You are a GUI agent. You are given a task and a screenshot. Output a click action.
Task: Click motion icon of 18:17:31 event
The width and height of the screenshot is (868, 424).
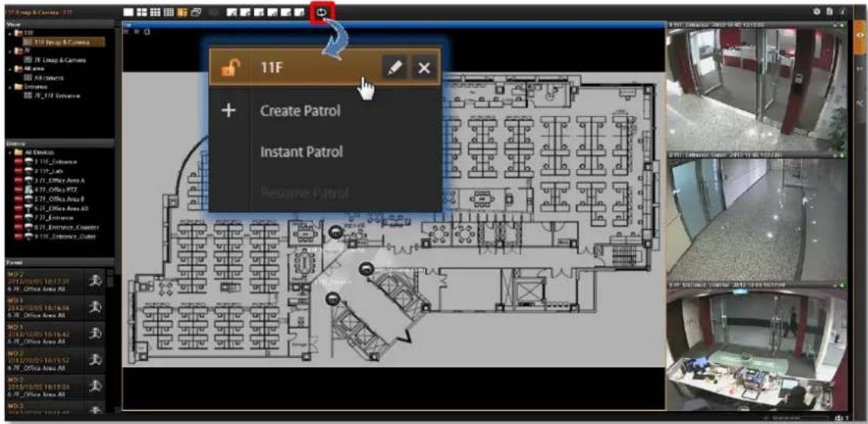(x=95, y=281)
